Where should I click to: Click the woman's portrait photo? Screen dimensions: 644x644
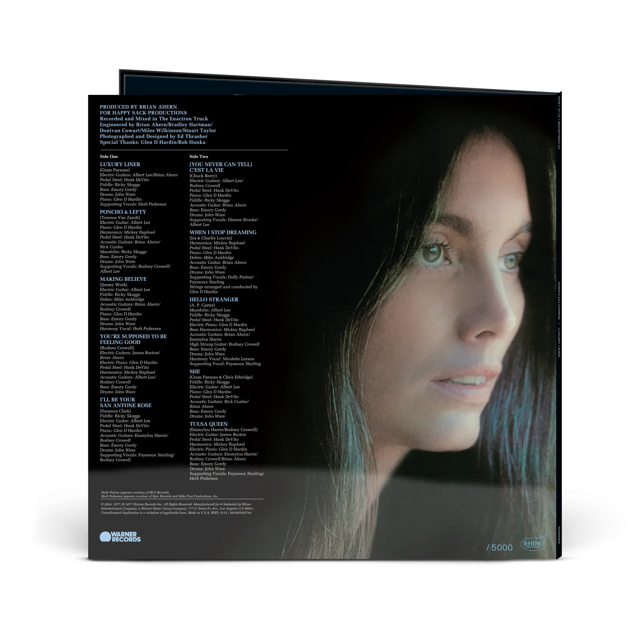click(420, 327)
